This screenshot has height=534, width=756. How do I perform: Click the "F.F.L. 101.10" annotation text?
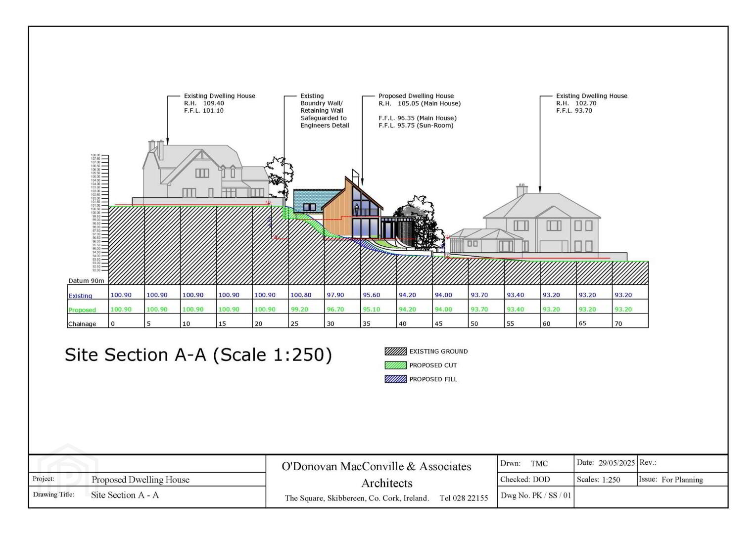point(204,111)
